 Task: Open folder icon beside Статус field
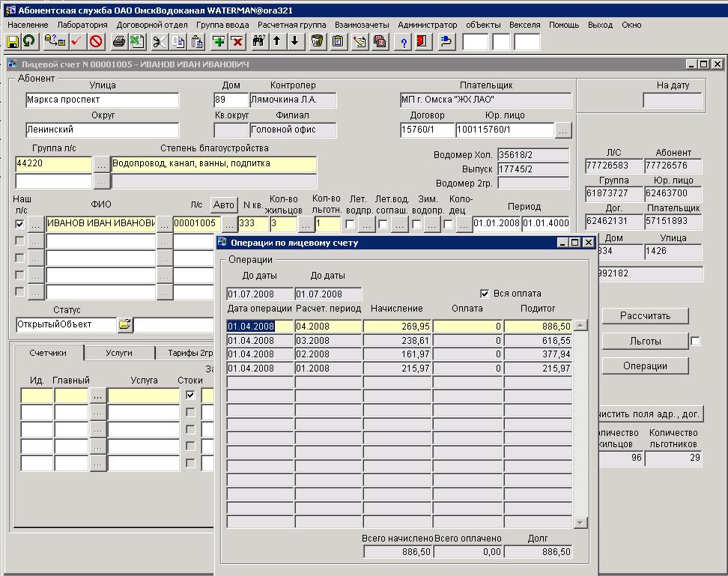pos(124,325)
